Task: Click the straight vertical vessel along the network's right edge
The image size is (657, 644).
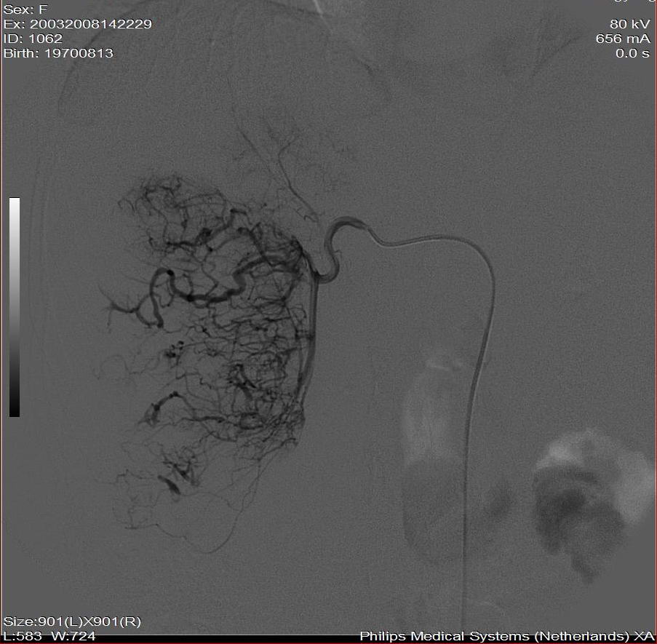Action: coord(313,327)
